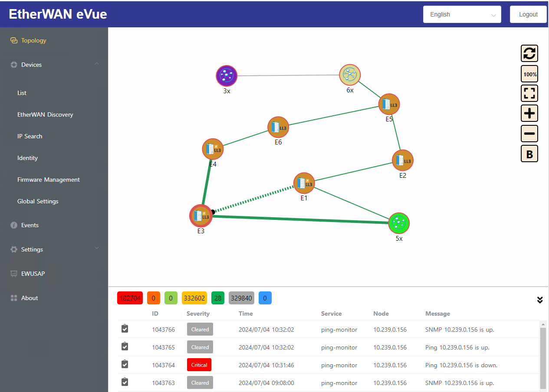Click the Service column header
This screenshot has width=549, height=392.
(331, 314)
